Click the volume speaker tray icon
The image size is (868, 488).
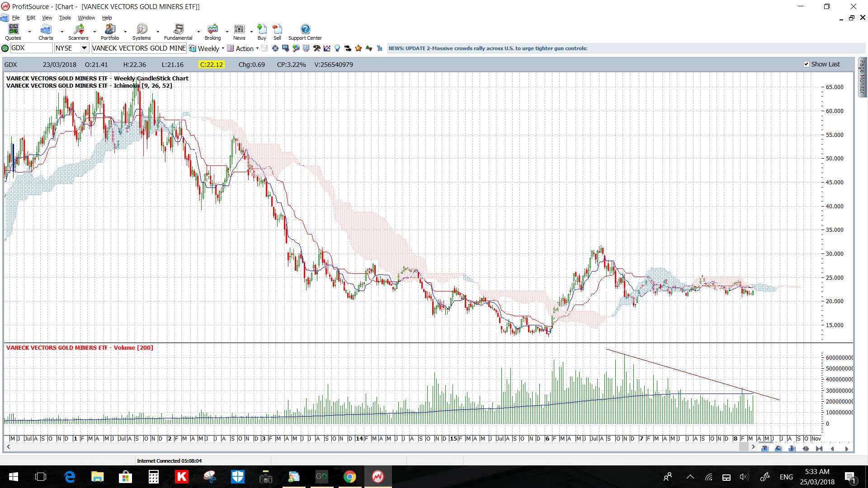(x=744, y=477)
